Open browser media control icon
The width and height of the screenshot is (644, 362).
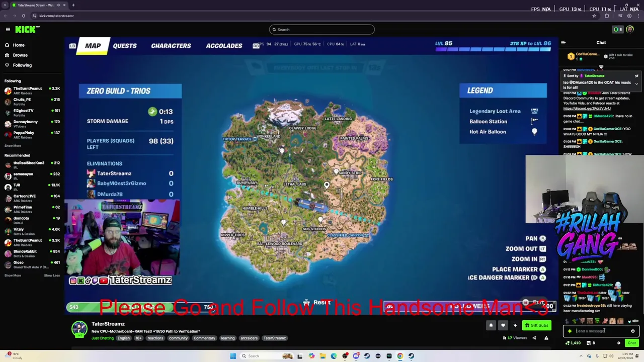(620, 16)
